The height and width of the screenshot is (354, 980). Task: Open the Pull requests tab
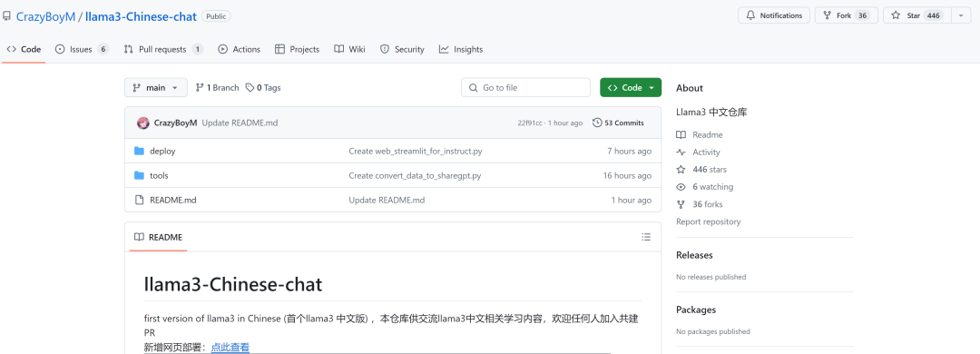point(163,49)
